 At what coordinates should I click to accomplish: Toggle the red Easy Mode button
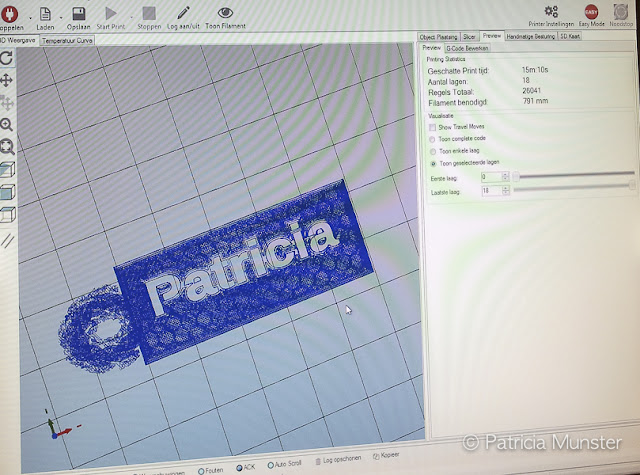click(591, 12)
